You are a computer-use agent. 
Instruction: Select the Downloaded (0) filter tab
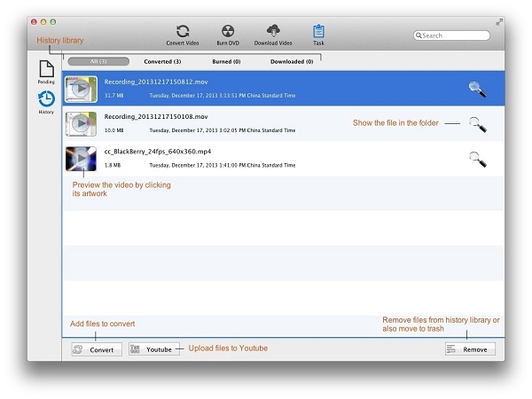(292, 61)
